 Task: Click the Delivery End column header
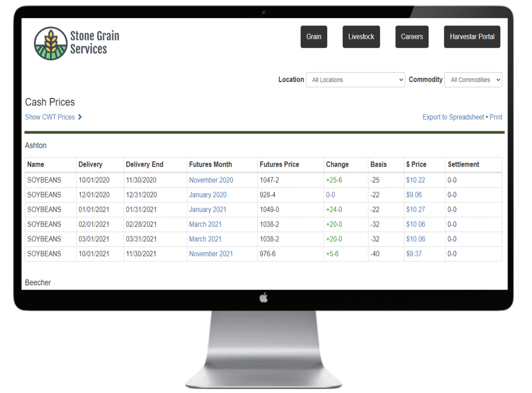coord(145,164)
